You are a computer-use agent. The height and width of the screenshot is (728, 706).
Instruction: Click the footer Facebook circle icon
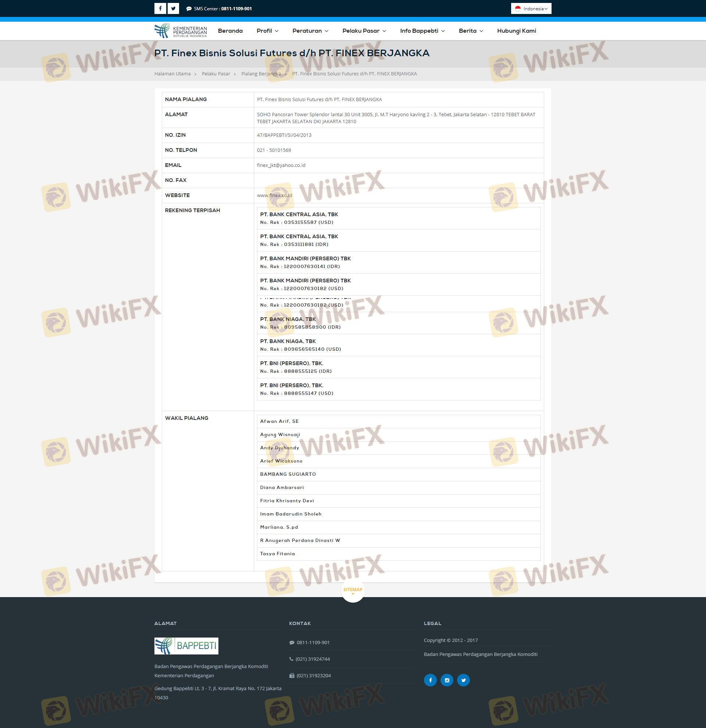[x=430, y=680]
